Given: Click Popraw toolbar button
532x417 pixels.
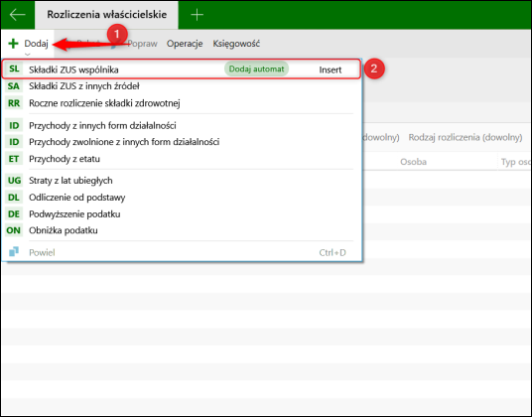Looking at the screenshot, I should point(142,44).
